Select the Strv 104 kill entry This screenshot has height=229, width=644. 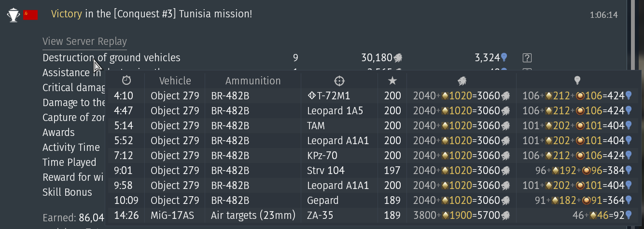[x=373, y=171]
